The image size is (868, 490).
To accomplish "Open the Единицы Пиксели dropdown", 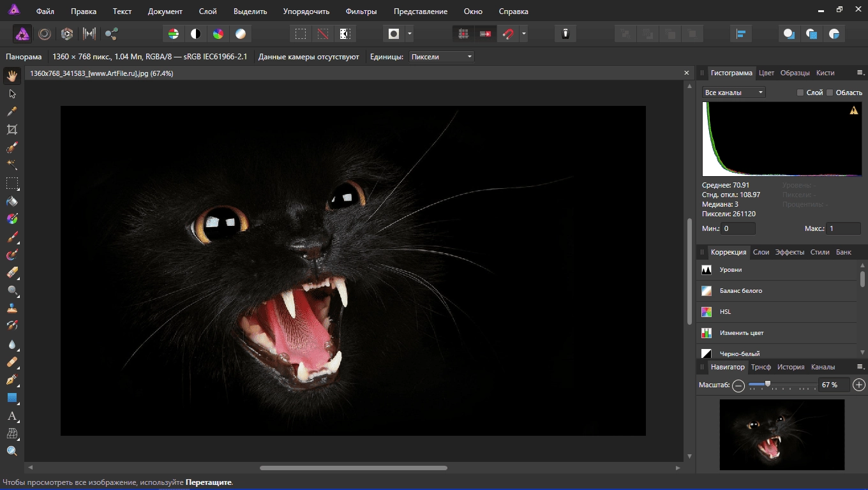I will coord(442,57).
